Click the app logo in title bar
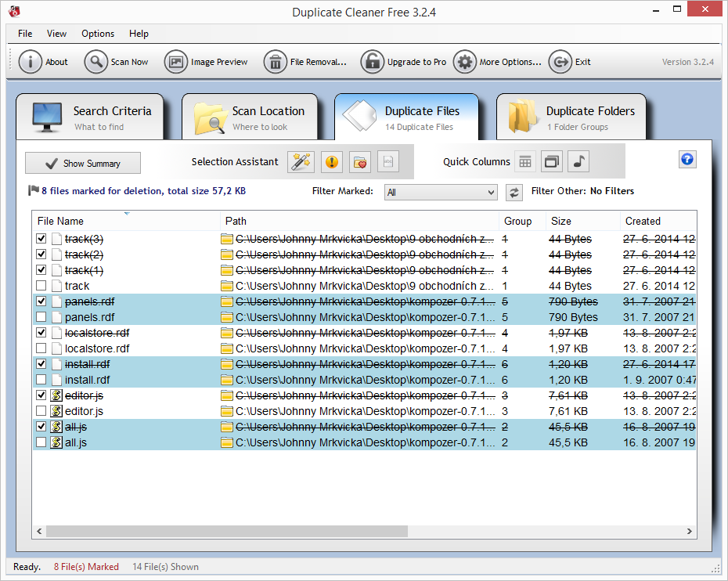 (14, 11)
